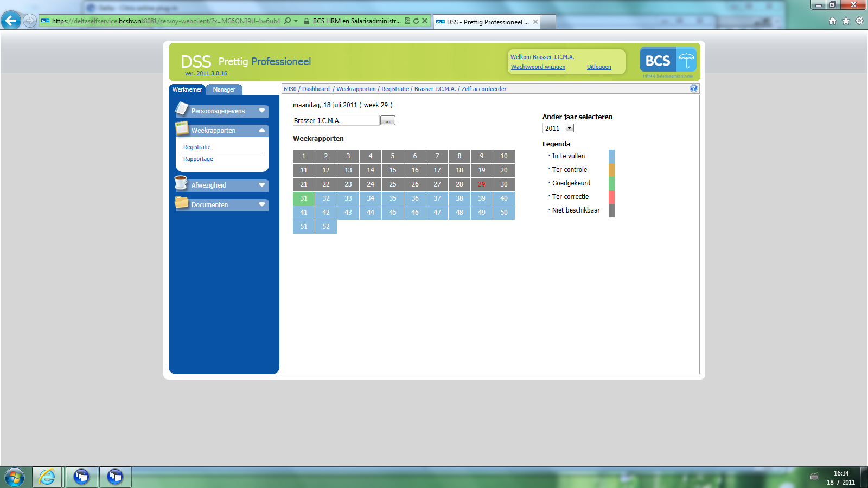Select the Ter controle orange swatch
This screenshot has height=488, width=868.
click(x=611, y=170)
